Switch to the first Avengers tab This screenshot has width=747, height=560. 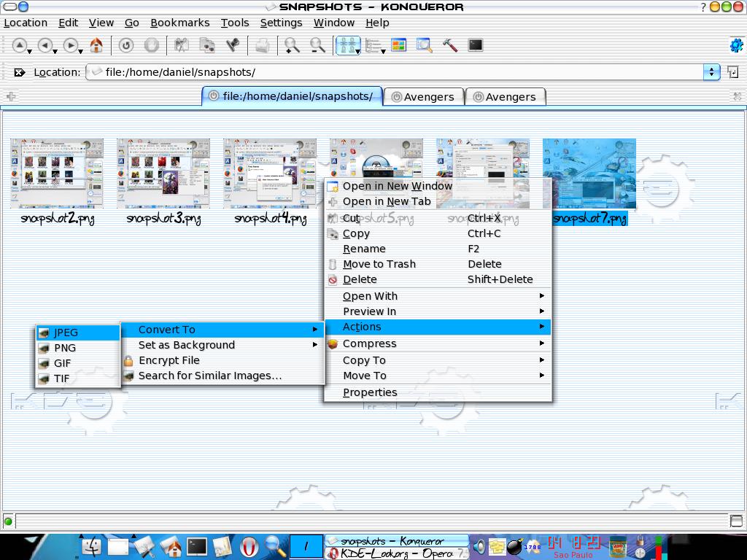[424, 97]
